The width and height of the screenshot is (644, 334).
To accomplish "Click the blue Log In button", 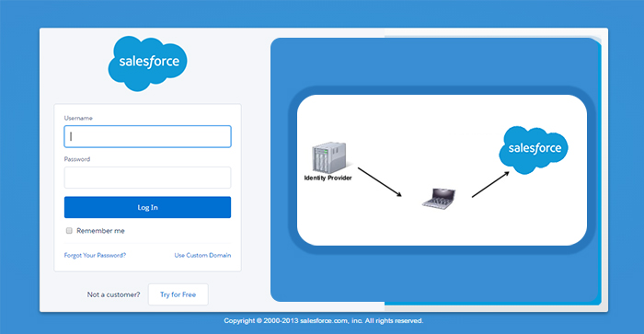I will click(147, 207).
